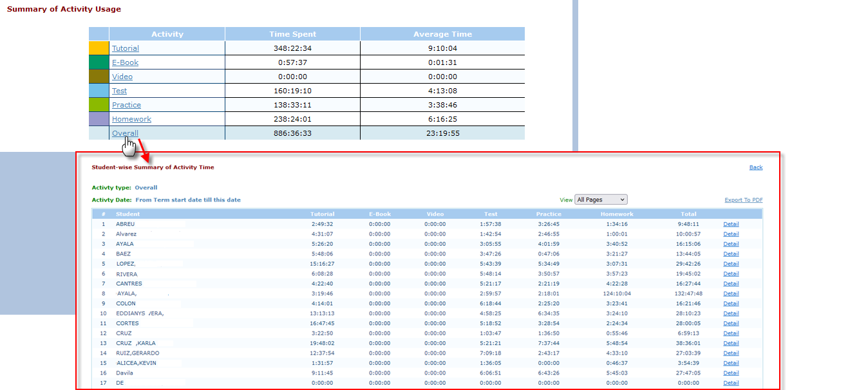Click the yellow Tutorial color swatch
This screenshot has height=390, width=868.
[99, 48]
